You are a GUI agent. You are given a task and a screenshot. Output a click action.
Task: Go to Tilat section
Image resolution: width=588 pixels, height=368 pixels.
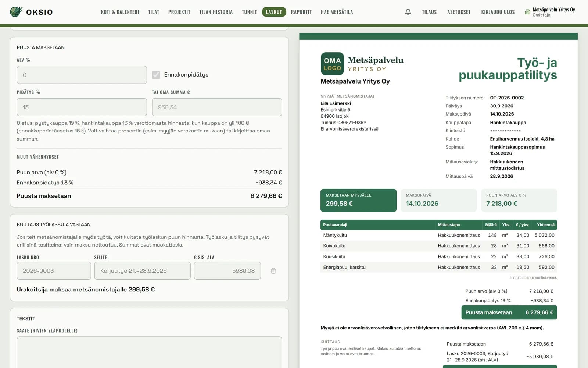coord(154,12)
